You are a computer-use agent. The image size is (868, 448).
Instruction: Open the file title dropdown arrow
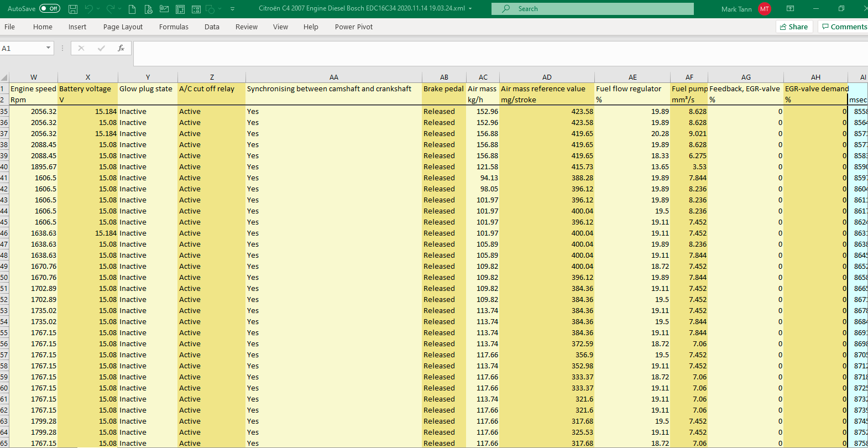pos(470,9)
